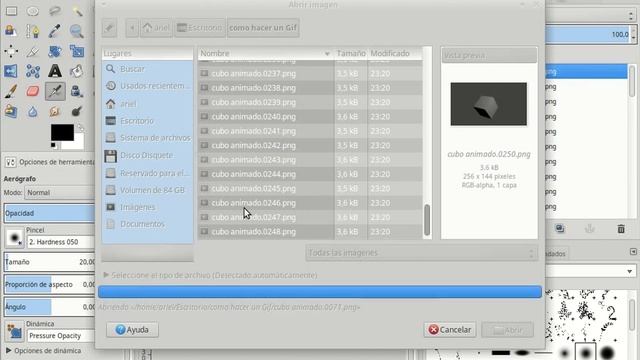Select the Clone stamp tool
Screen dimensions: 640x360
click(11, 111)
